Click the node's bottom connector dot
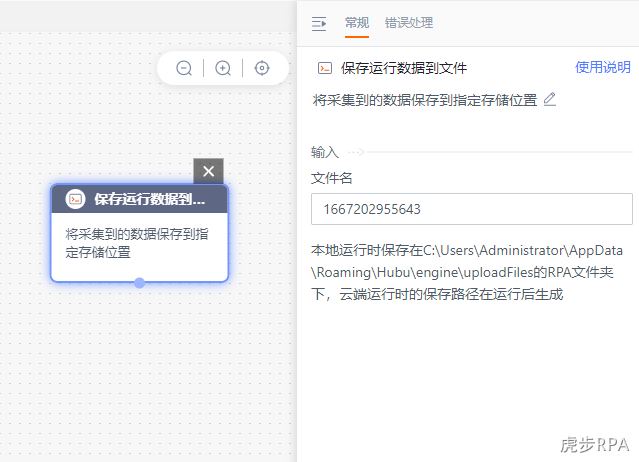 tap(139, 283)
